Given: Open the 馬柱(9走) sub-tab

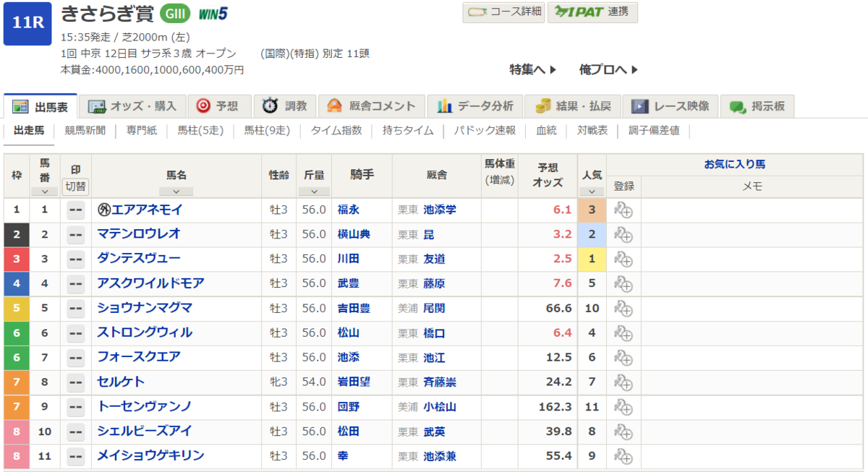Looking at the screenshot, I should [267, 131].
